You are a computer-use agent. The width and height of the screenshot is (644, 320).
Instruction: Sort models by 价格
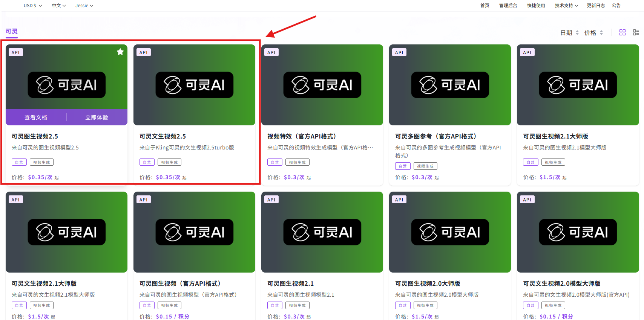pos(594,33)
